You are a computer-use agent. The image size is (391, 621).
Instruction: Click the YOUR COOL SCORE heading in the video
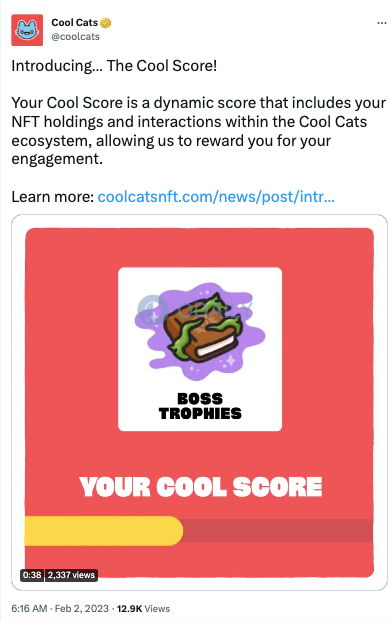(200, 487)
